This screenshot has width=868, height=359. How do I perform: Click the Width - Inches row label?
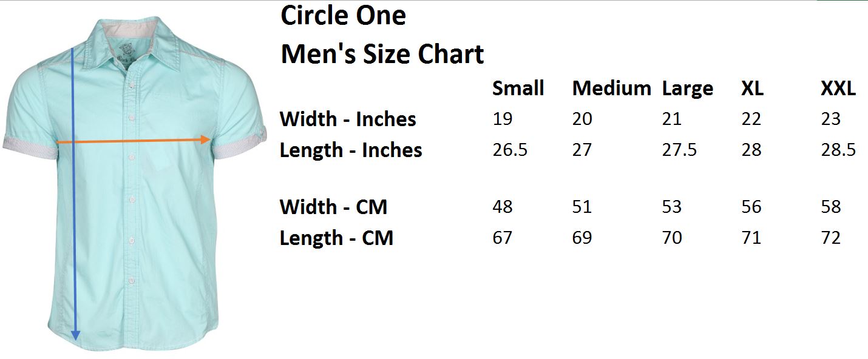click(348, 119)
